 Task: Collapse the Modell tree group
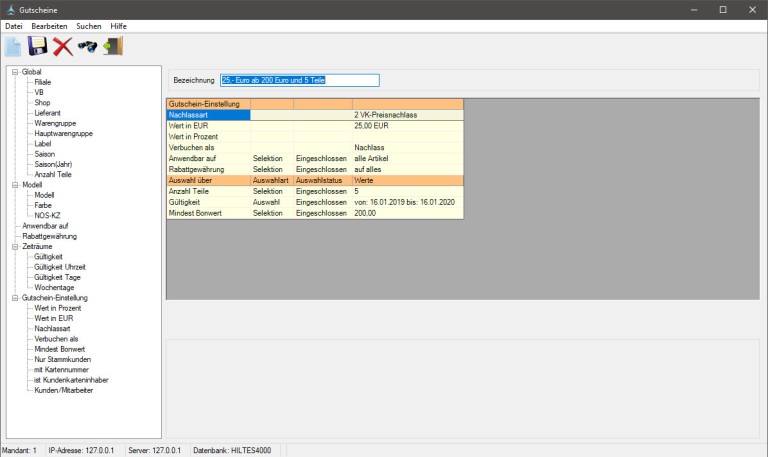point(14,185)
